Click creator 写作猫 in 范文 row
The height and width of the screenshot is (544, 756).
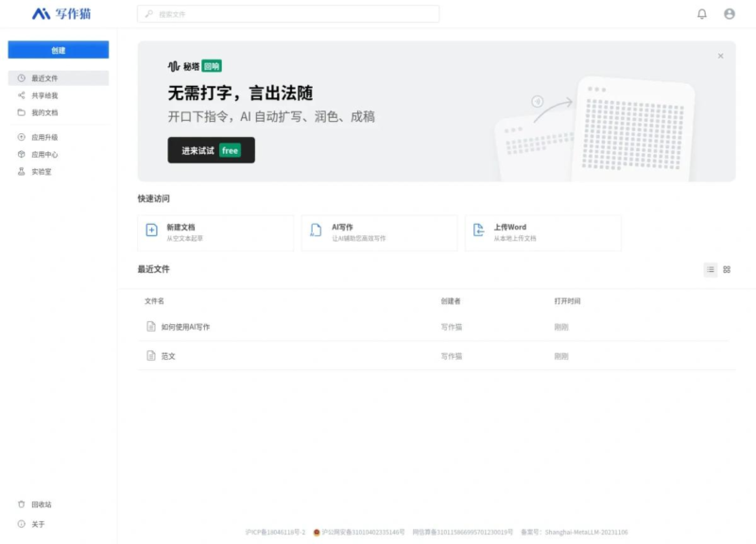click(452, 357)
